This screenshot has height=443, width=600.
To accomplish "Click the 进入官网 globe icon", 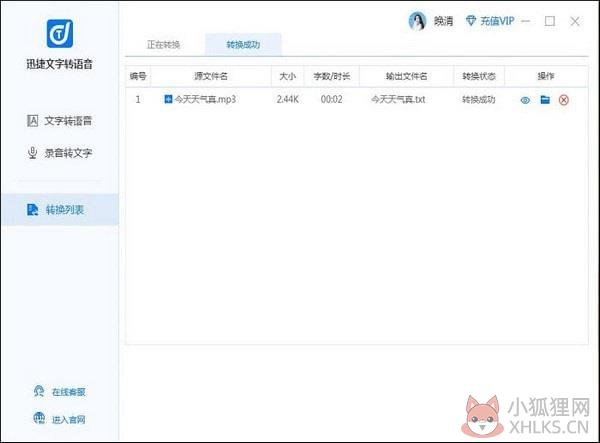I will click(39, 419).
